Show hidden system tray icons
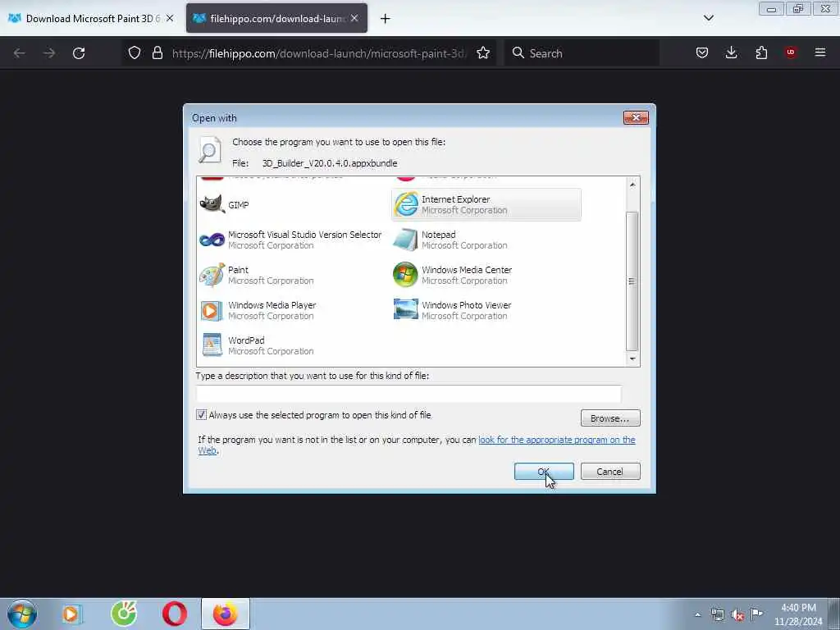Image resolution: width=840 pixels, height=630 pixels. 697,614
